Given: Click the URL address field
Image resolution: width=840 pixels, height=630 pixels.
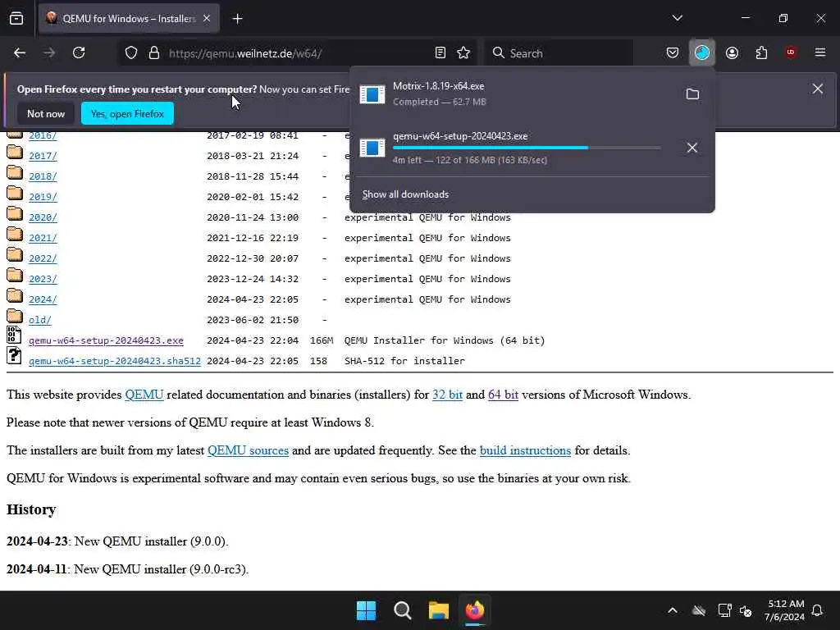Looking at the screenshot, I should tap(297, 53).
